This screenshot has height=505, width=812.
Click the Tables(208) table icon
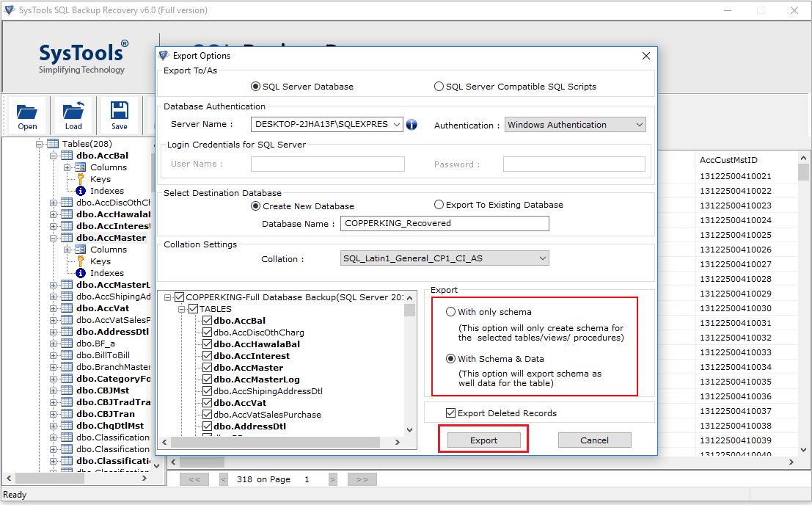(53, 143)
